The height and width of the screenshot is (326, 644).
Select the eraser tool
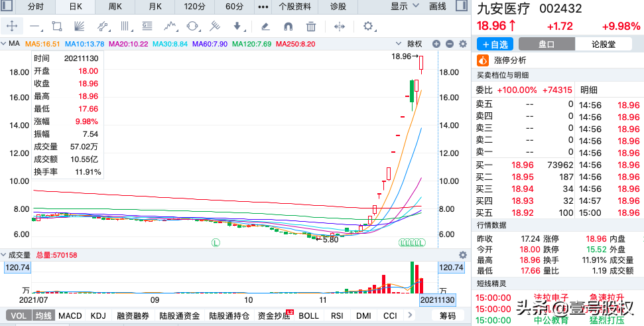pyautogui.click(x=265, y=27)
